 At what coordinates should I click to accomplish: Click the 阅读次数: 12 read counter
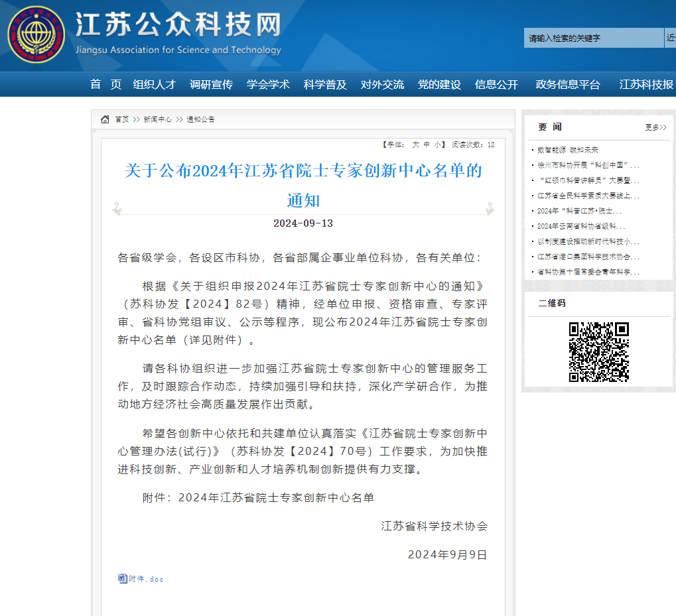click(473, 145)
